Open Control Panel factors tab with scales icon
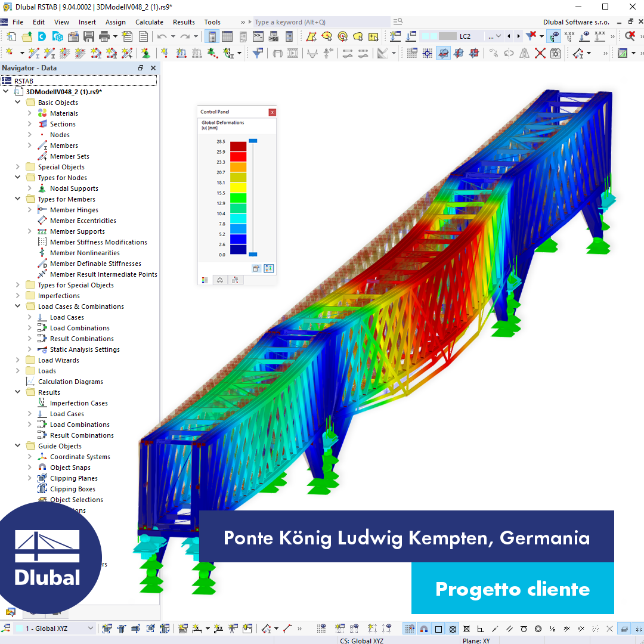This screenshot has width=644, height=644. coord(220,280)
